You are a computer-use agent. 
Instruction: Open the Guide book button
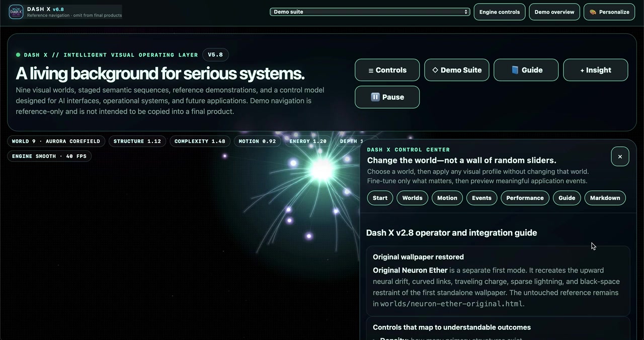tap(526, 70)
